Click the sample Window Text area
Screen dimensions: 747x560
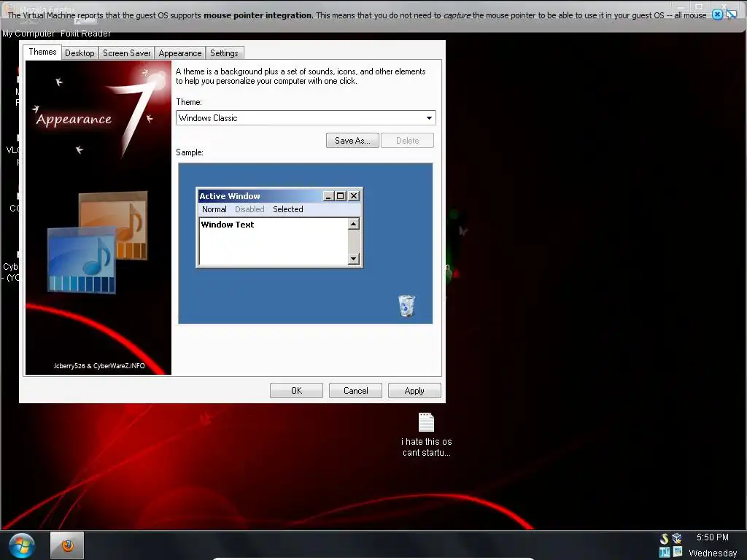pyautogui.click(x=274, y=241)
